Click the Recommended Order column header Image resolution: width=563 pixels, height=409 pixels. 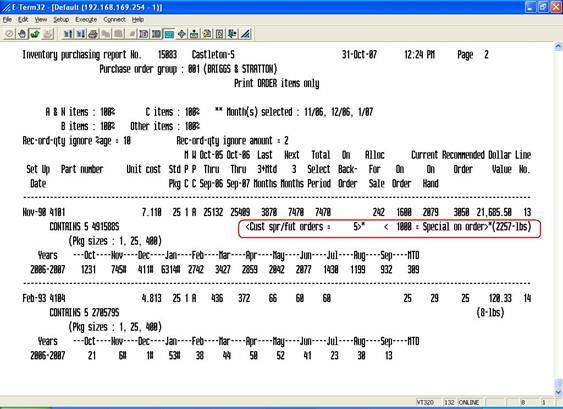(x=463, y=162)
